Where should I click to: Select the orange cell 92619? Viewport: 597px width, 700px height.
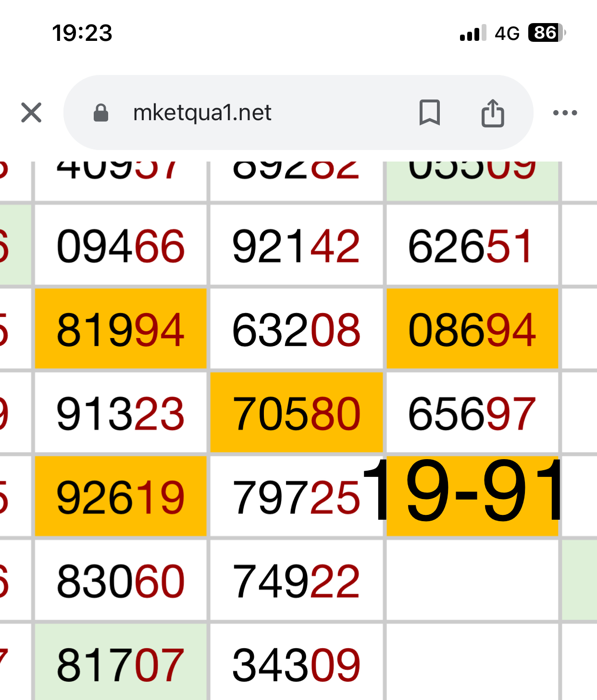click(x=120, y=497)
